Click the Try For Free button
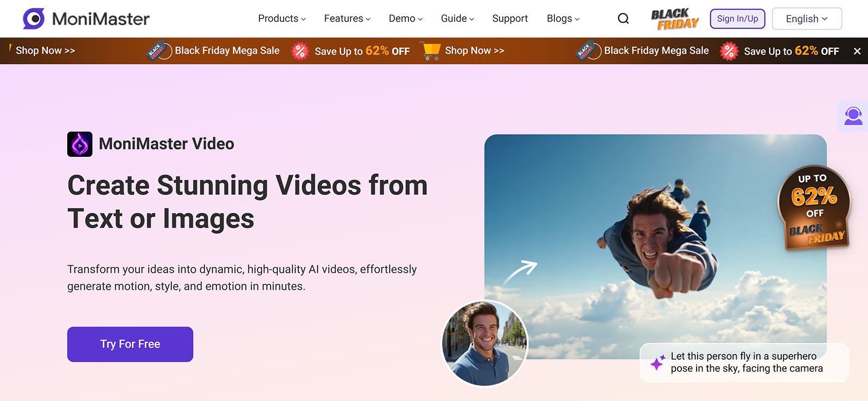The height and width of the screenshot is (401, 868). pos(130,344)
